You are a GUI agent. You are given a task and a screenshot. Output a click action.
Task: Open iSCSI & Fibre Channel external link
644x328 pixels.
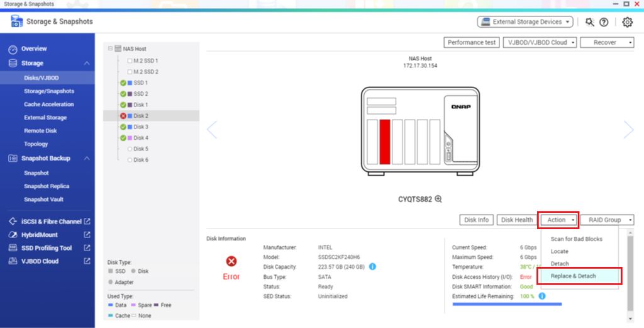point(87,222)
